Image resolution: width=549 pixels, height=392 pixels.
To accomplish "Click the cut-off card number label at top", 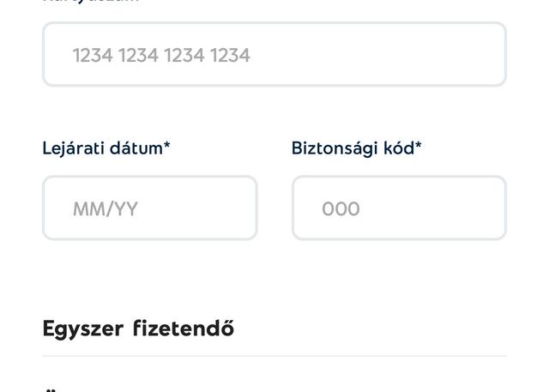I will click(x=90, y=2).
